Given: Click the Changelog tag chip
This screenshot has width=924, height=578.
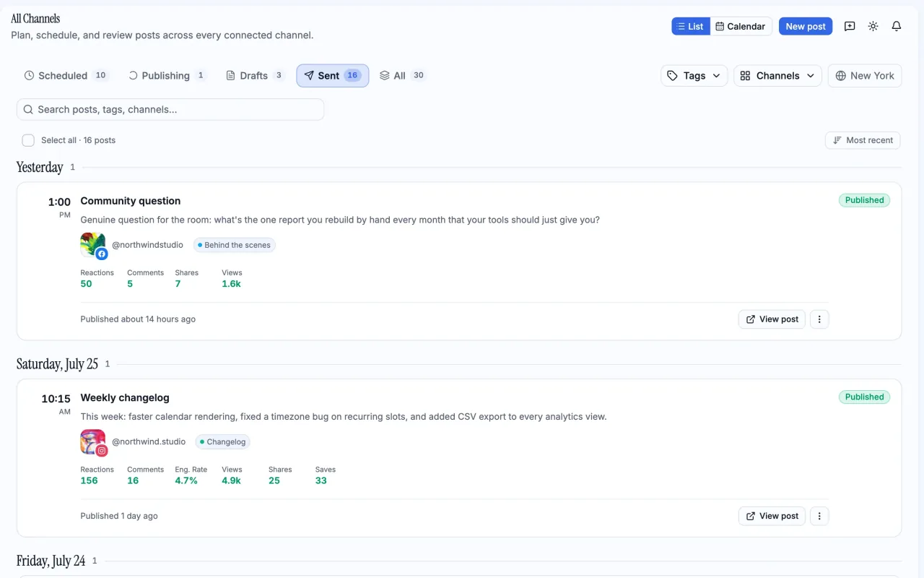Looking at the screenshot, I should point(223,442).
